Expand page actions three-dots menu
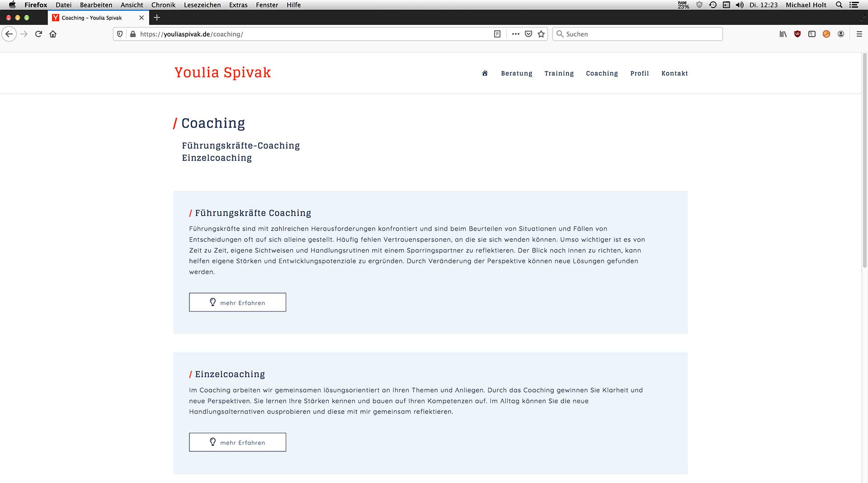868x483 pixels. click(516, 34)
